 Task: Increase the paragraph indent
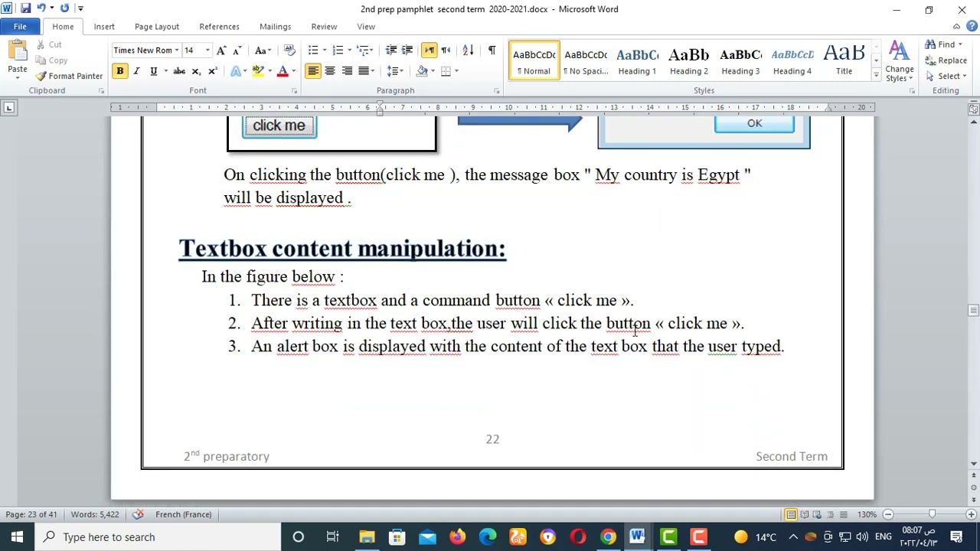pyautogui.click(x=407, y=51)
